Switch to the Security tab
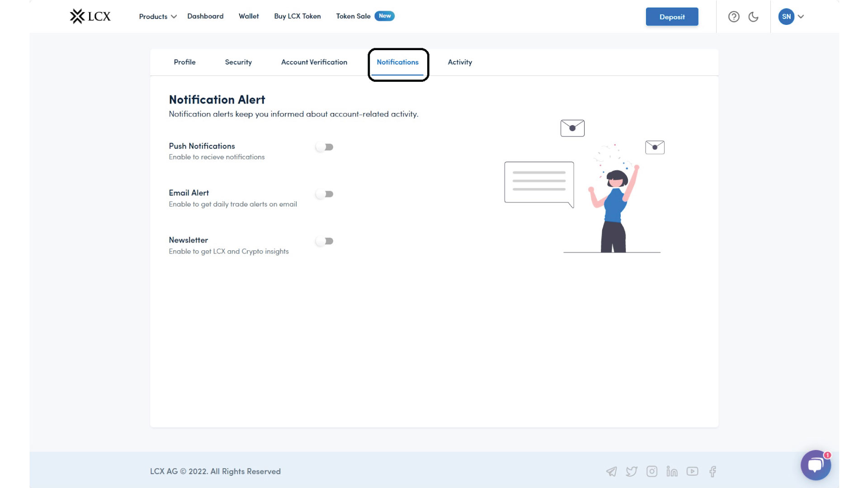This screenshot has height=488, width=868. [x=238, y=62]
